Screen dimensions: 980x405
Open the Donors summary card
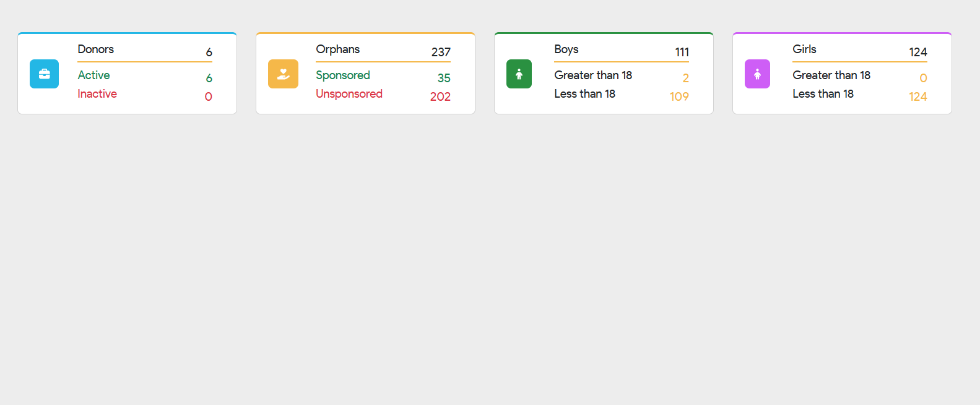127,73
